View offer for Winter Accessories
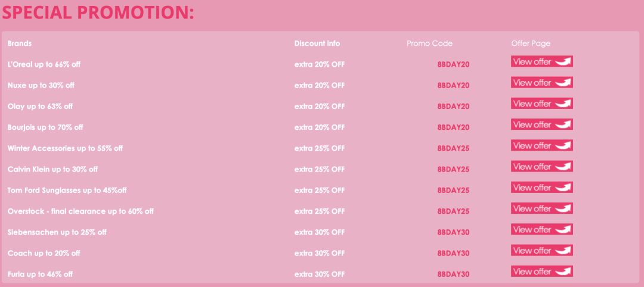 click(x=541, y=145)
